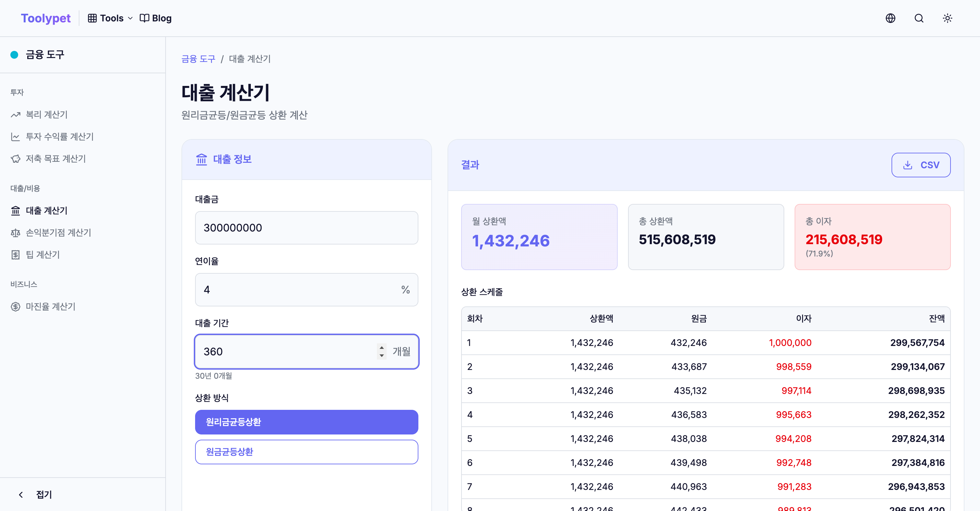Open the Blog menu item
The height and width of the screenshot is (511, 980).
156,18
